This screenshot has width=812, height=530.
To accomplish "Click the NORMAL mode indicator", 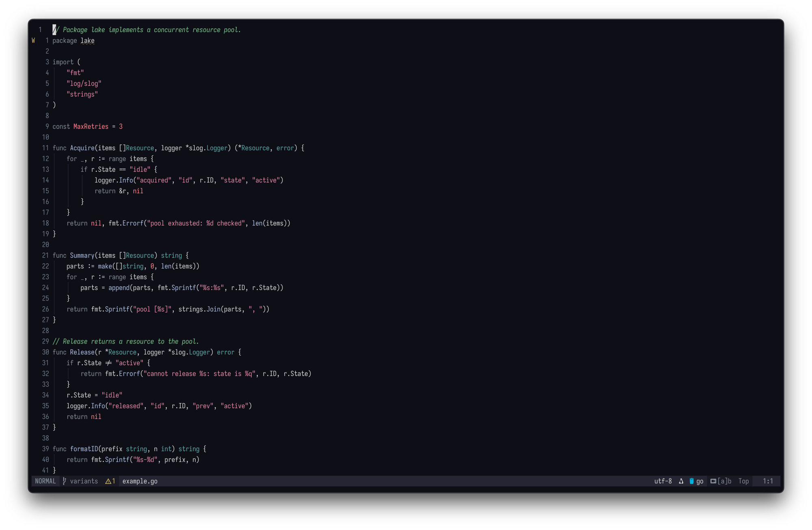I will 45,481.
